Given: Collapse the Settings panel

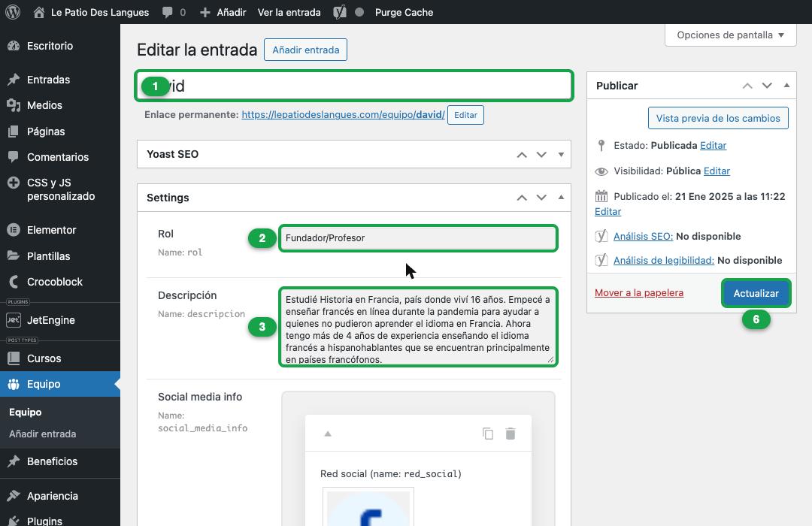Looking at the screenshot, I should (x=561, y=197).
